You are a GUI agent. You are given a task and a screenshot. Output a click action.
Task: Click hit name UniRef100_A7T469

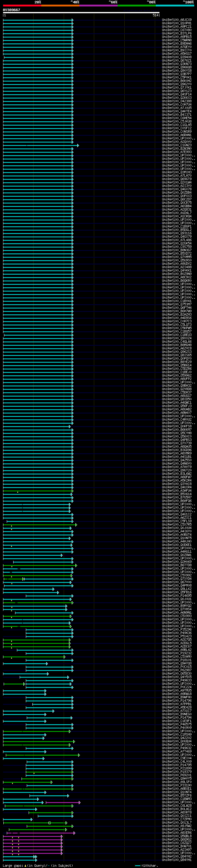[177, 751]
